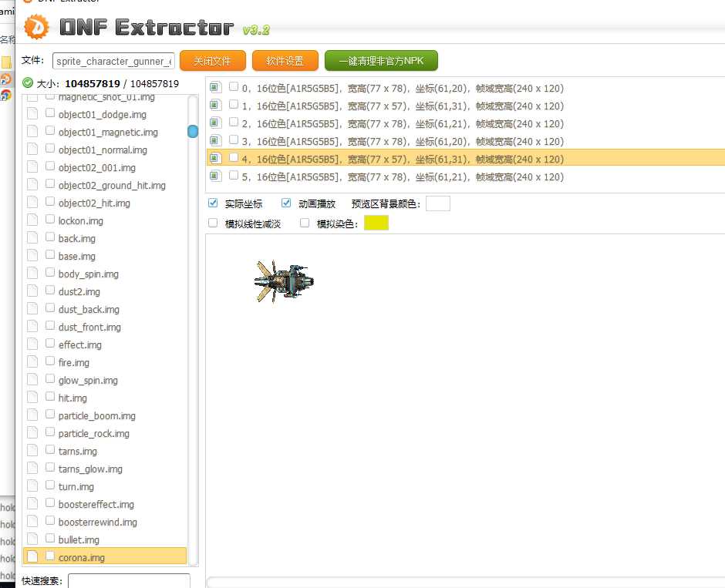
Task: Check the box for bullet.img
Action: tap(50, 539)
